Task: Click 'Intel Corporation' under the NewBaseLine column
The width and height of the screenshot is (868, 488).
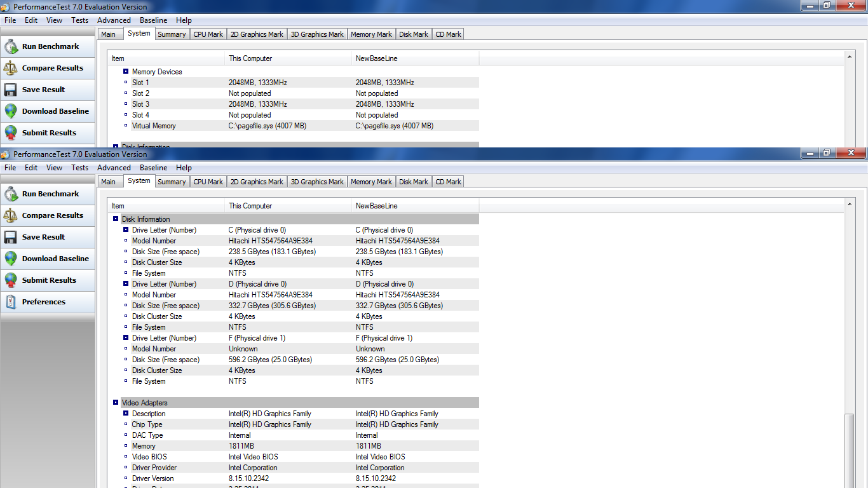Action: (x=380, y=468)
